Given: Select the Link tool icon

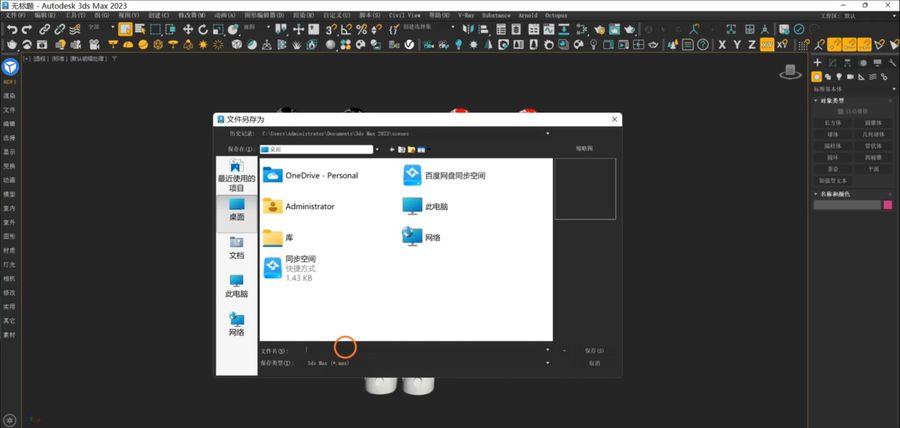Looking at the screenshot, I should [x=44, y=29].
